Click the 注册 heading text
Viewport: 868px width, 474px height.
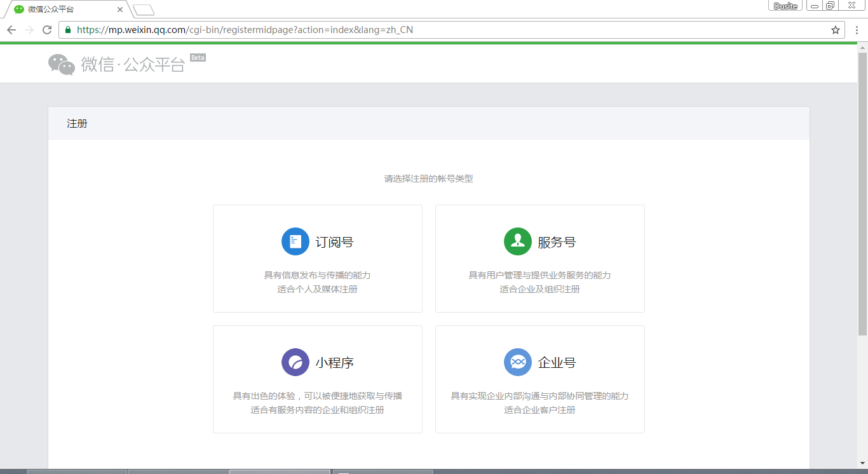(77, 123)
